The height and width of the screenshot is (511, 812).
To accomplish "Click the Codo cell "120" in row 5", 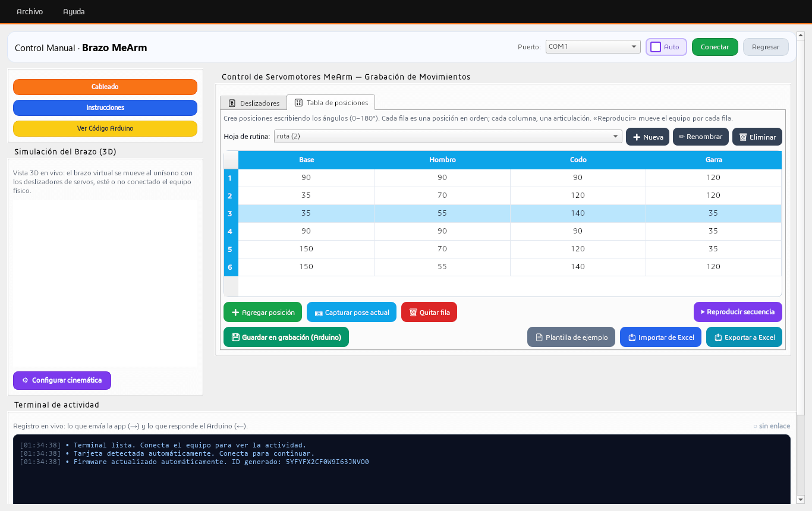I will click(578, 249).
